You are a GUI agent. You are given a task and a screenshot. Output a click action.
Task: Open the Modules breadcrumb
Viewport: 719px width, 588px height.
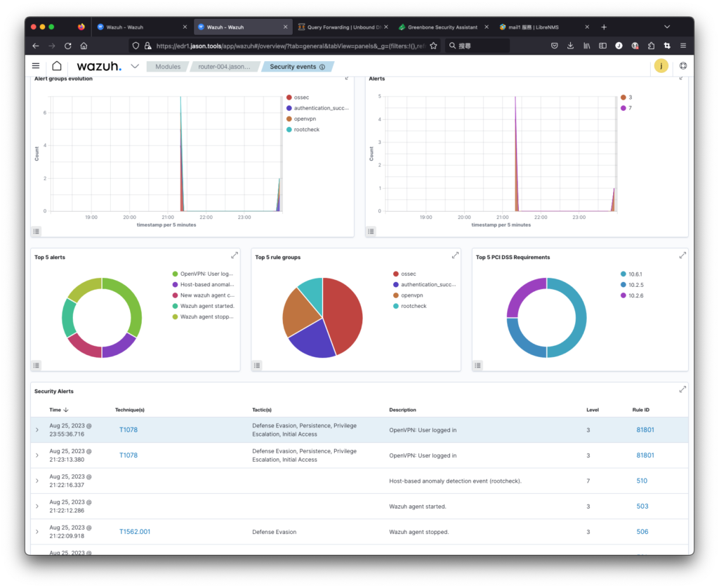pyautogui.click(x=167, y=67)
